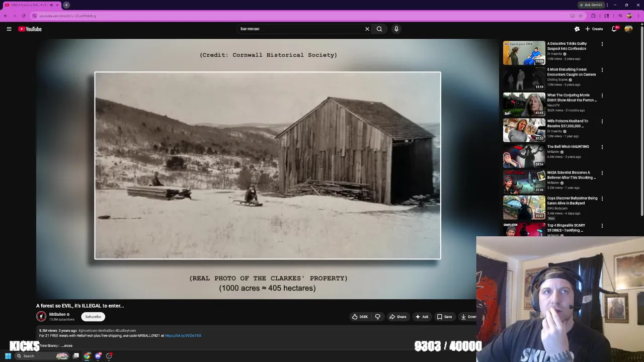Mute the tab using speaker icon
The image size is (644, 362).
[x=51, y=5]
